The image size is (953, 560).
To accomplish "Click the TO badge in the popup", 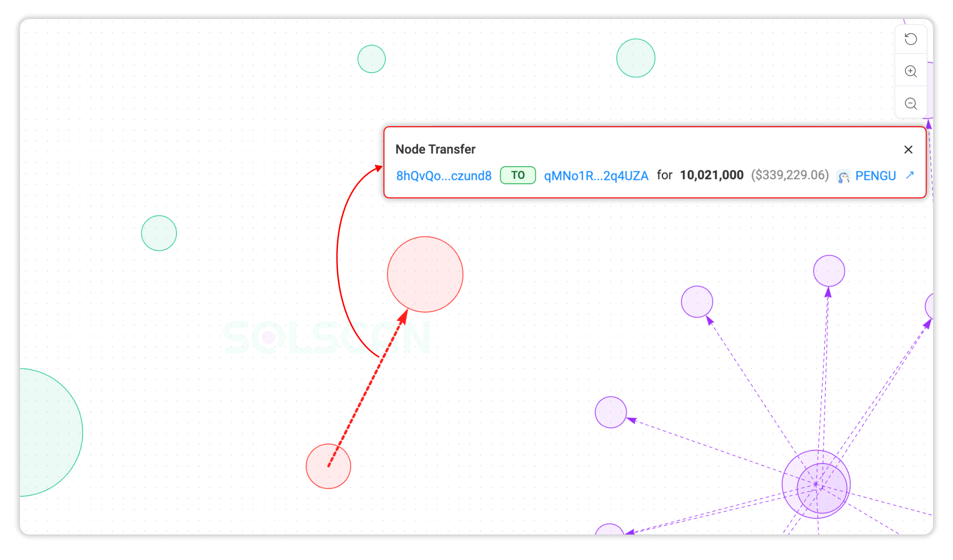I will [517, 175].
